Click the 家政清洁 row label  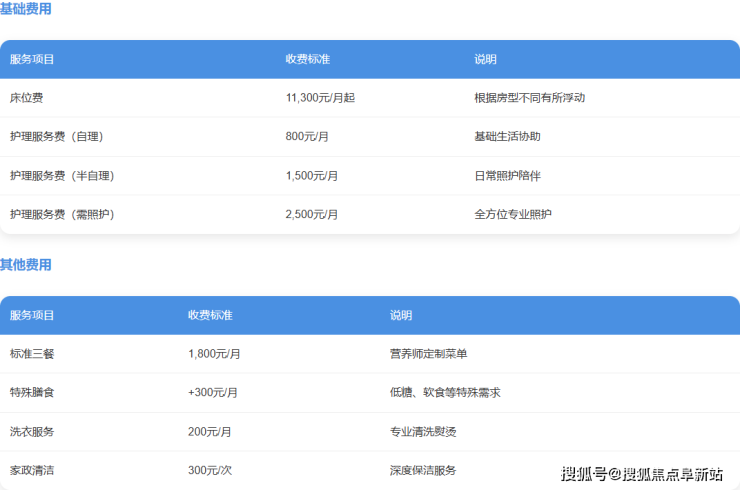coord(32,470)
